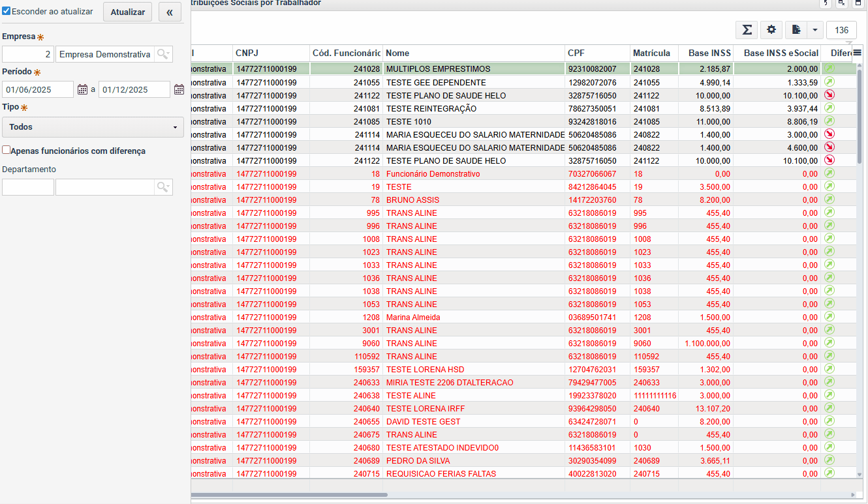Viewport: 868px width, 504px height.
Task: Sort by CNPJ column header
Action: [271, 53]
